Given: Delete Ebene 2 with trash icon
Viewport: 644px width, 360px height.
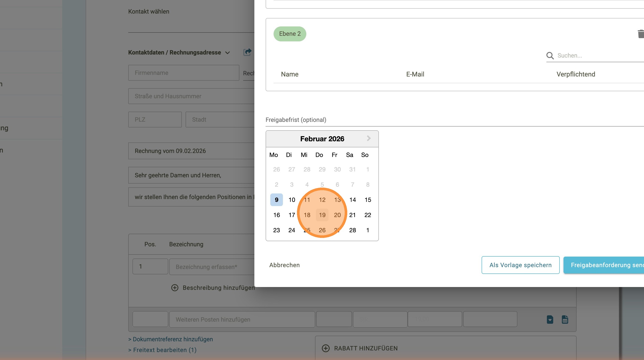Looking at the screenshot, I should 641,34.
